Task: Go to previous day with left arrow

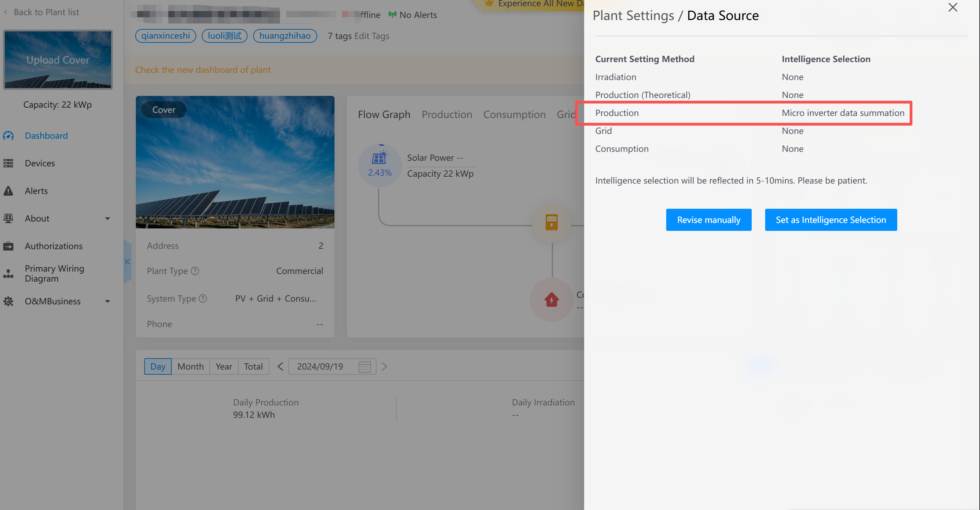Action: click(280, 366)
